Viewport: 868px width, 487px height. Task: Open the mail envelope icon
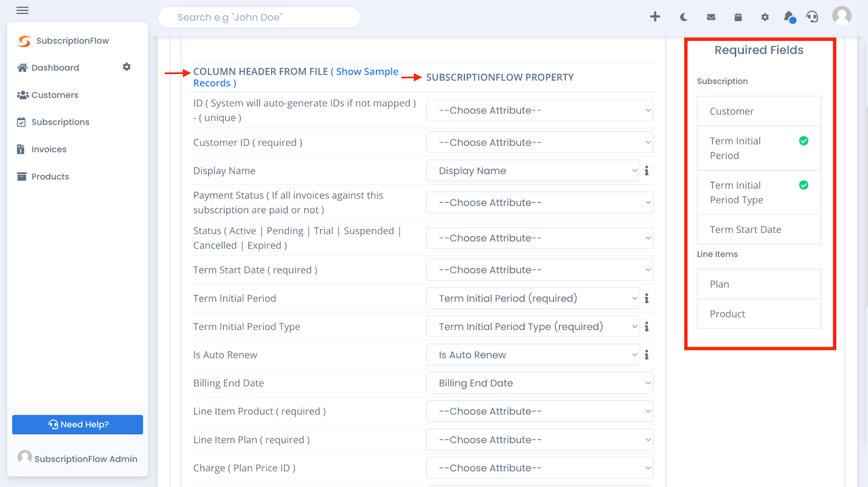[x=711, y=17]
